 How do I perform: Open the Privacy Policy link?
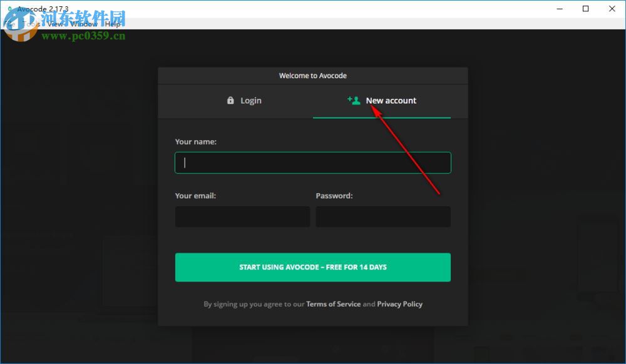click(x=399, y=304)
